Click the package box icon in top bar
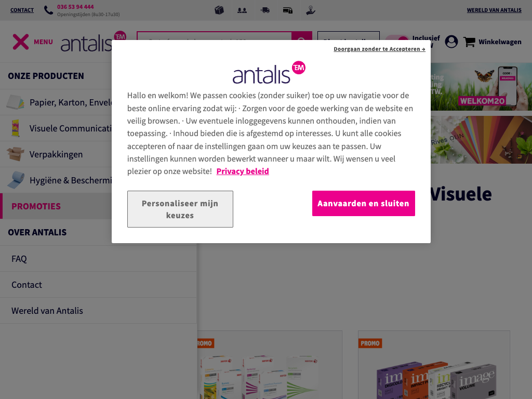The image size is (532, 399). [219, 10]
